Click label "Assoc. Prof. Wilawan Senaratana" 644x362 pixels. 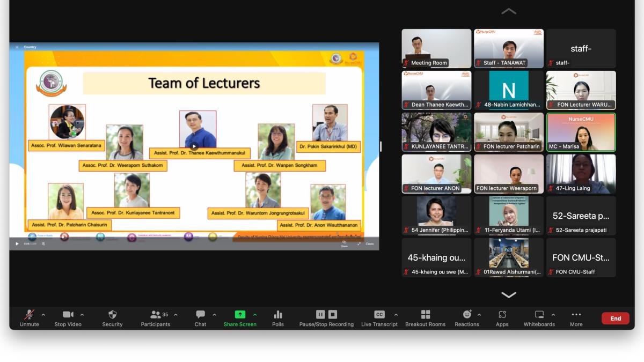click(66, 145)
